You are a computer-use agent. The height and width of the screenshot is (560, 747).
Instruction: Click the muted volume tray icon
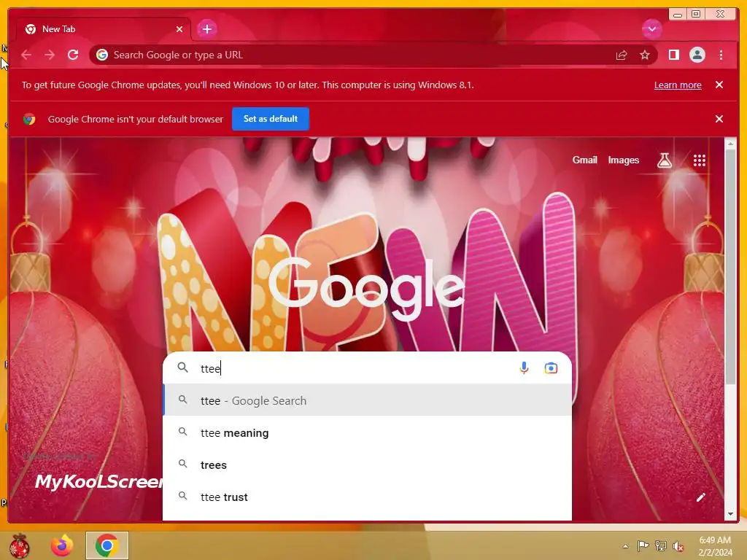click(x=678, y=546)
